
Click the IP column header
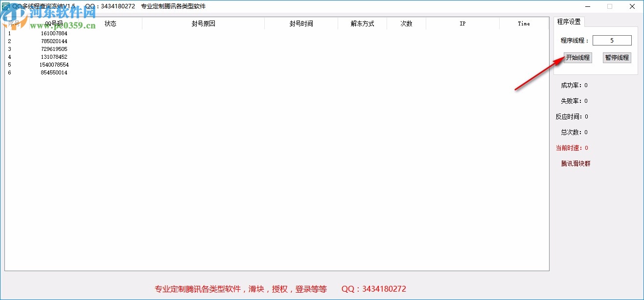pyautogui.click(x=462, y=23)
